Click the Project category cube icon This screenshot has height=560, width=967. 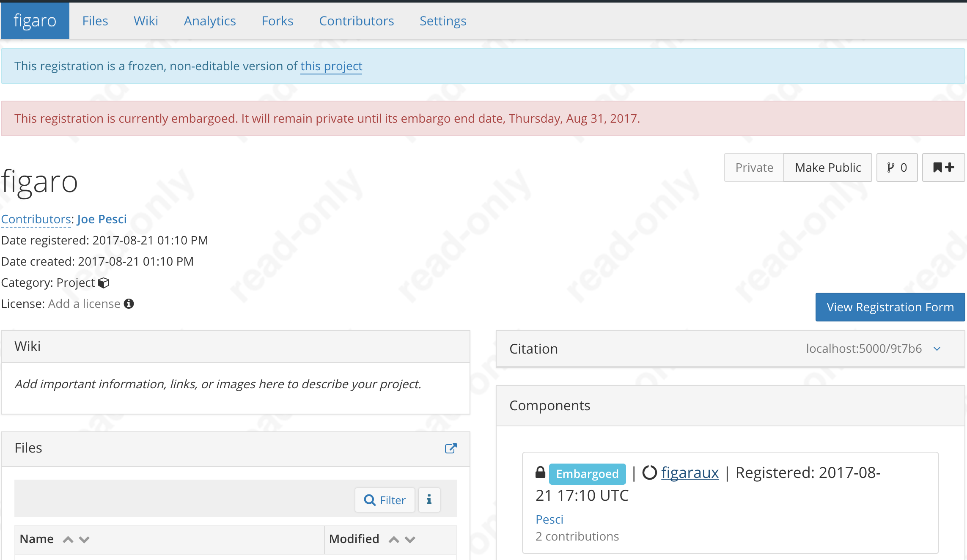(104, 283)
